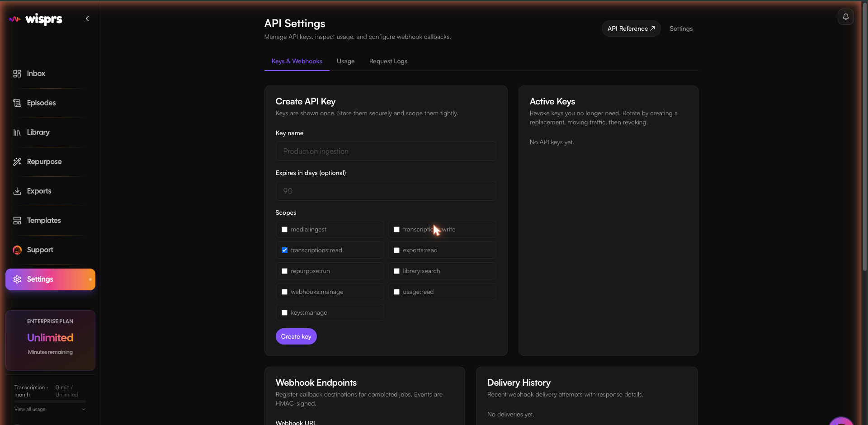The width and height of the screenshot is (868, 425).
Task: Click the Repurpose magic wand icon
Action: (17, 162)
